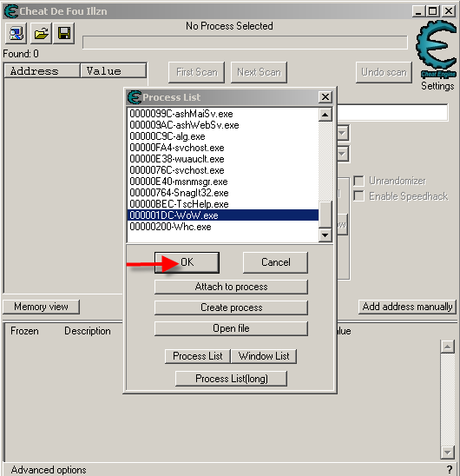Enable Speedhack checkbox
The image size is (460, 476).
[358, 196]
